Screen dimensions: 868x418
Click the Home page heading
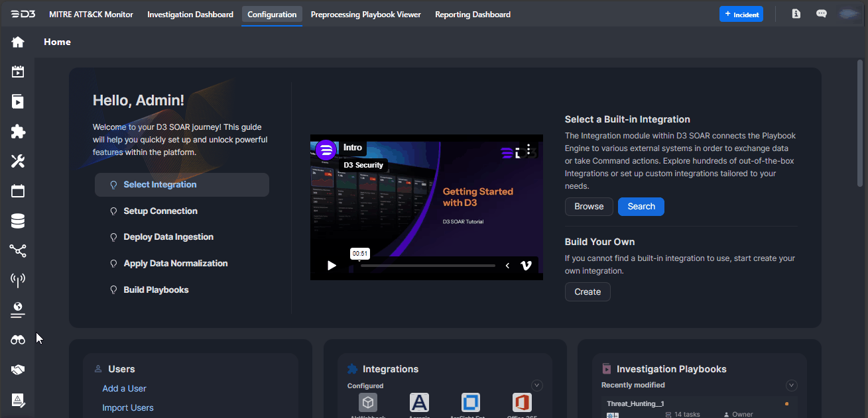(57, 42)
